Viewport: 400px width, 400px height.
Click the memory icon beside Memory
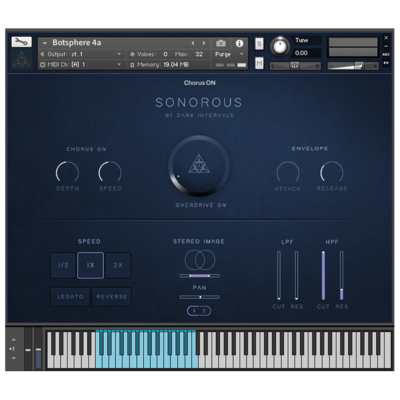132,65
